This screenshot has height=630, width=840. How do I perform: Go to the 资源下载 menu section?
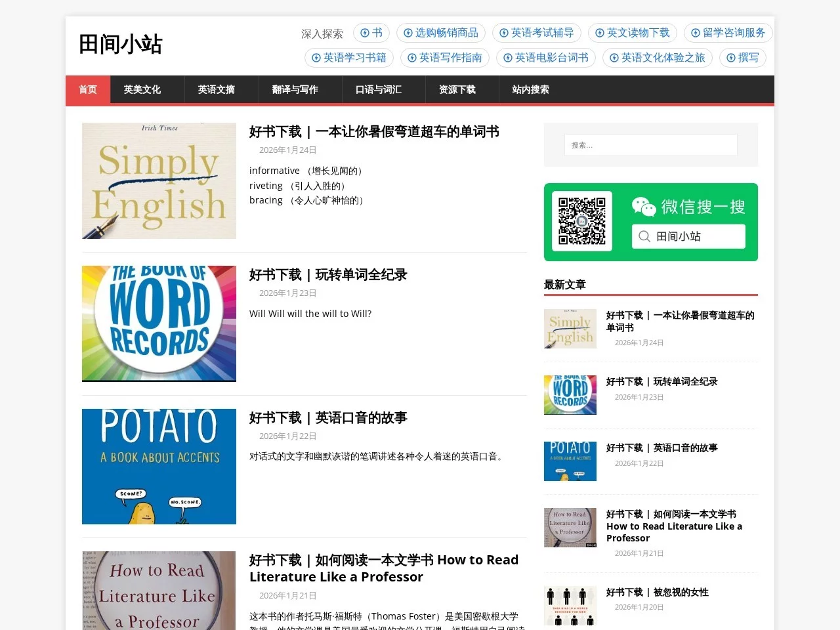tap(457, 89)
